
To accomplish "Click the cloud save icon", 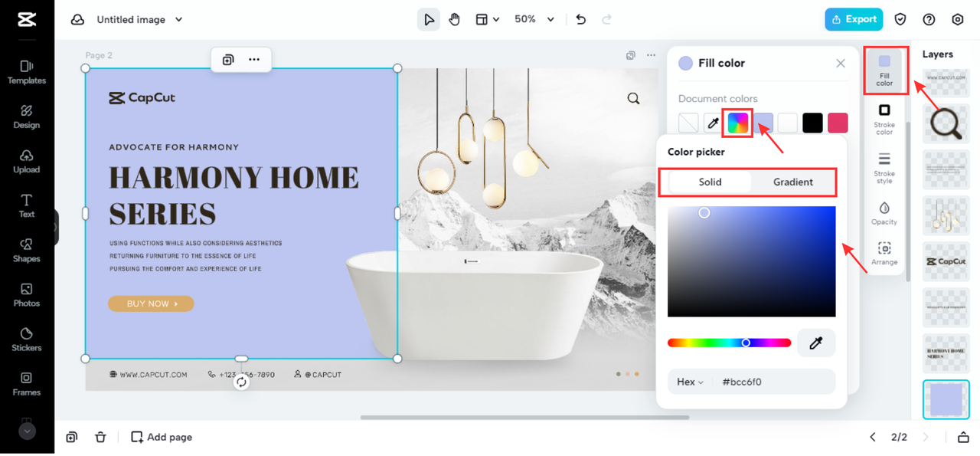I will pyautogui.click(x=77, y=19).
